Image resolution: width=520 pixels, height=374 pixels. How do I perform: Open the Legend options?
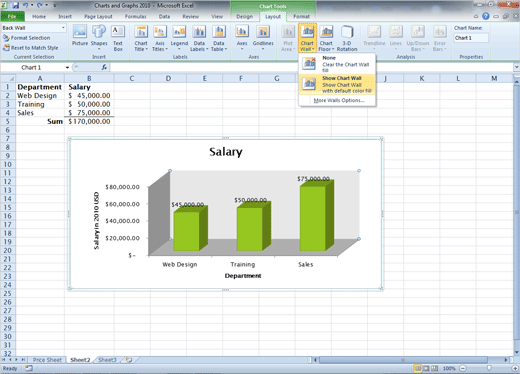[179, 38]
